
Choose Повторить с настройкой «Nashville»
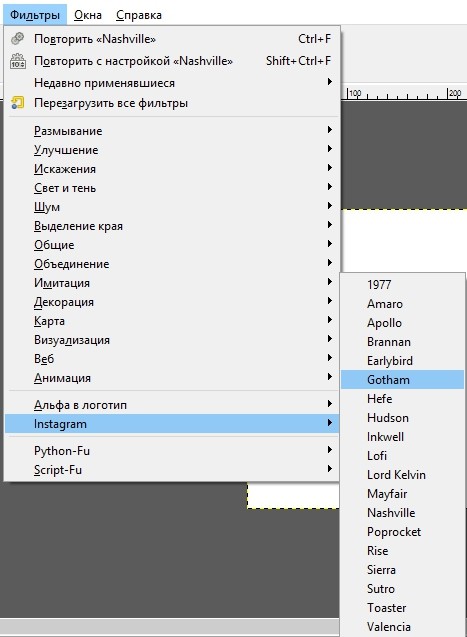click(172, 61)
